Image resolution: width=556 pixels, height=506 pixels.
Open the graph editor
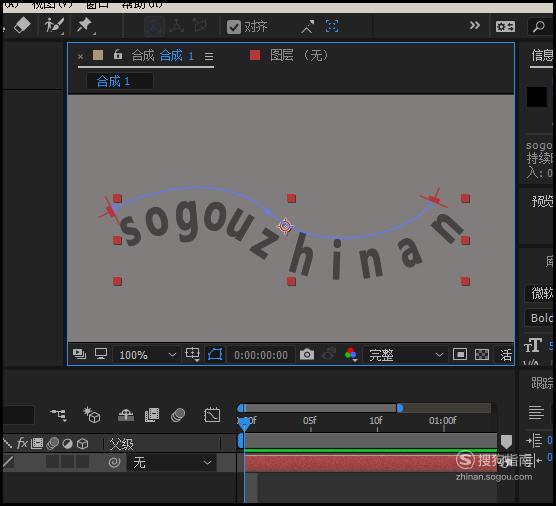tap(212, 415)
